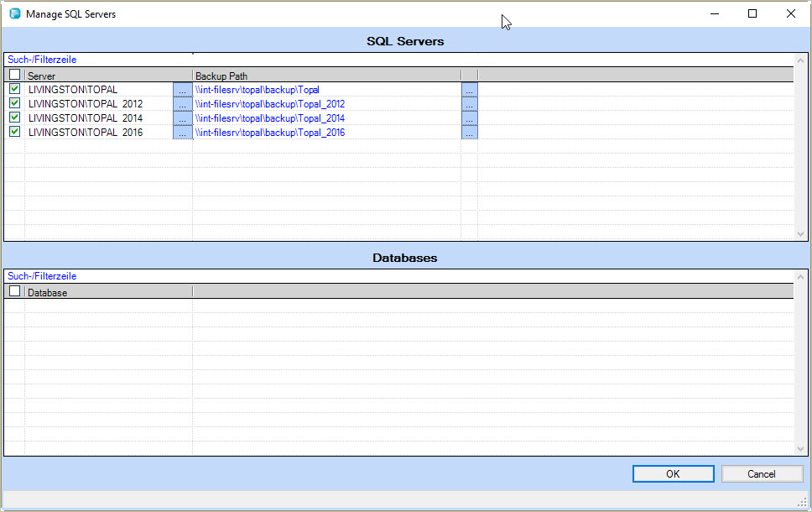Open browse dialog beside Topal backup path
812x512 pixels.
[x=469, y=89]
